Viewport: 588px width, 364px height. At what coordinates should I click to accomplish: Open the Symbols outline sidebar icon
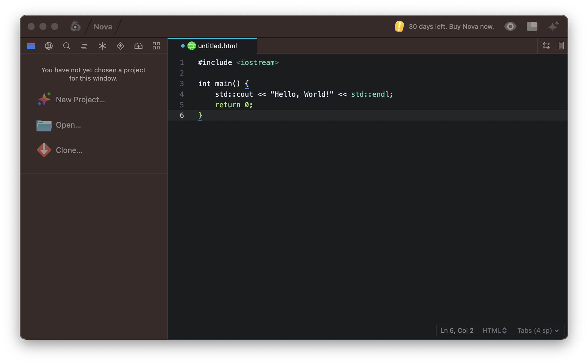85,46
